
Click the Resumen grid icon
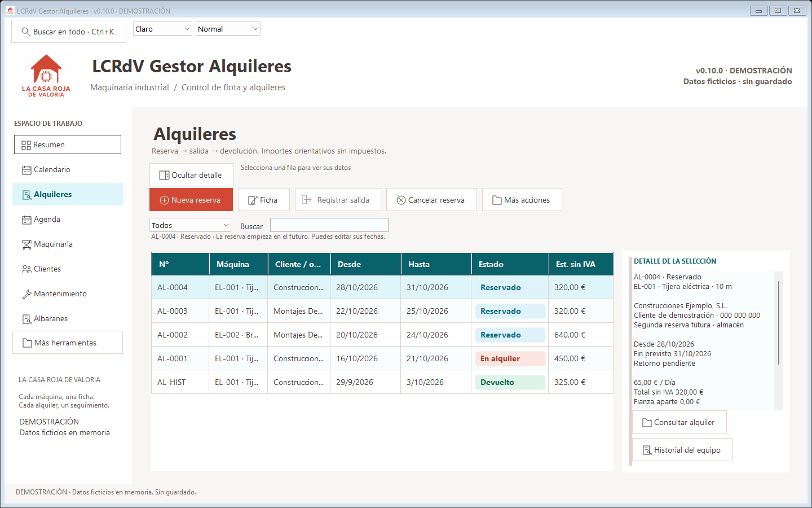26,145
